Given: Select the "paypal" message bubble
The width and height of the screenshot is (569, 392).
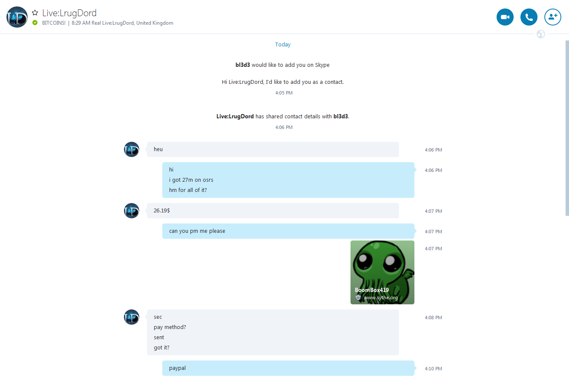Looking at the screenshot, I should pos(288,368).
